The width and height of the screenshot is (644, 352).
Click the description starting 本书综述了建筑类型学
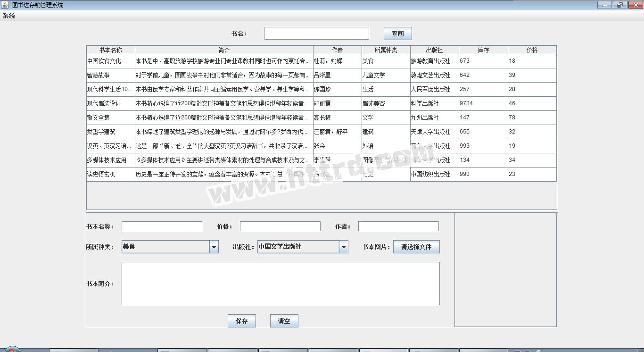click(224, 132)
